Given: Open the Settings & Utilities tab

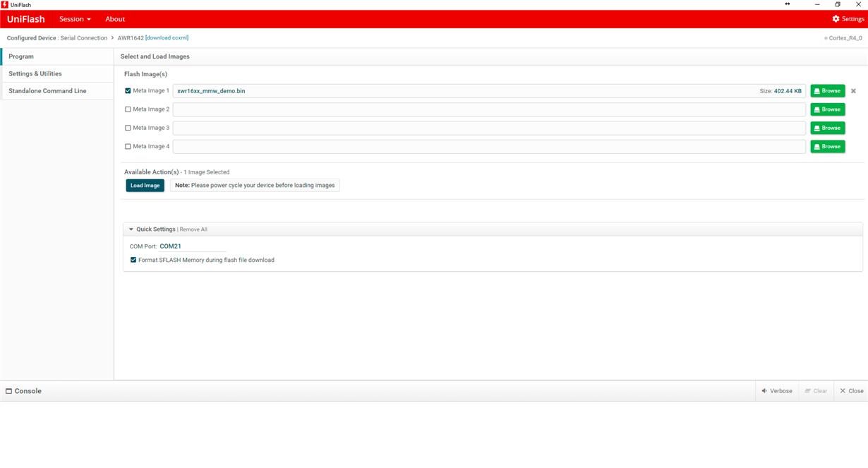Looking at the screenshot, I should click(57, 73).
